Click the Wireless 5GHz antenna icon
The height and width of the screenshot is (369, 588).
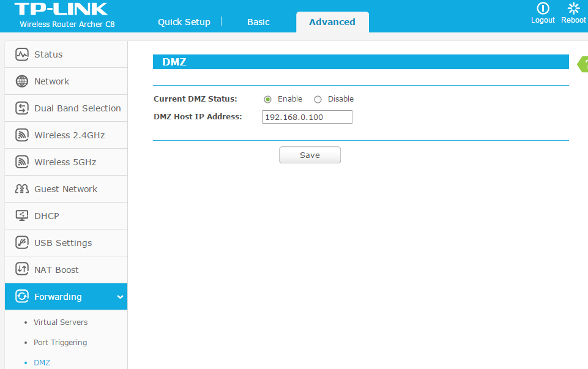(x=21, y=162)
